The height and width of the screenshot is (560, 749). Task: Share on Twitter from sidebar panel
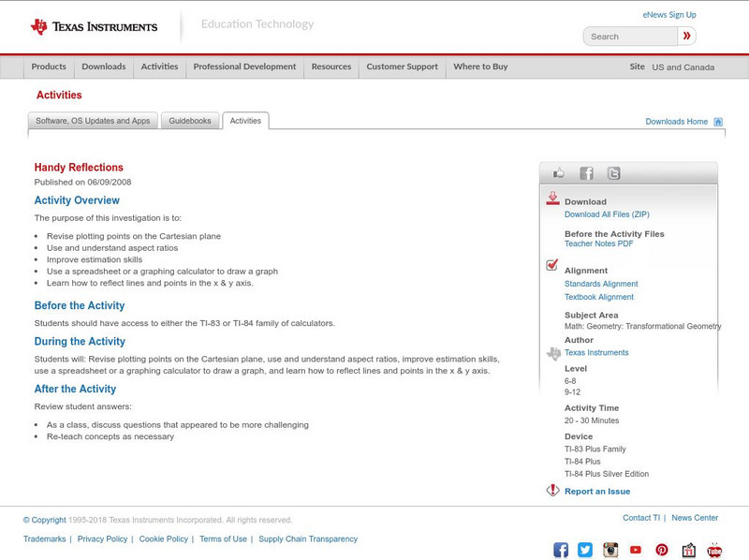click(613, 173)
